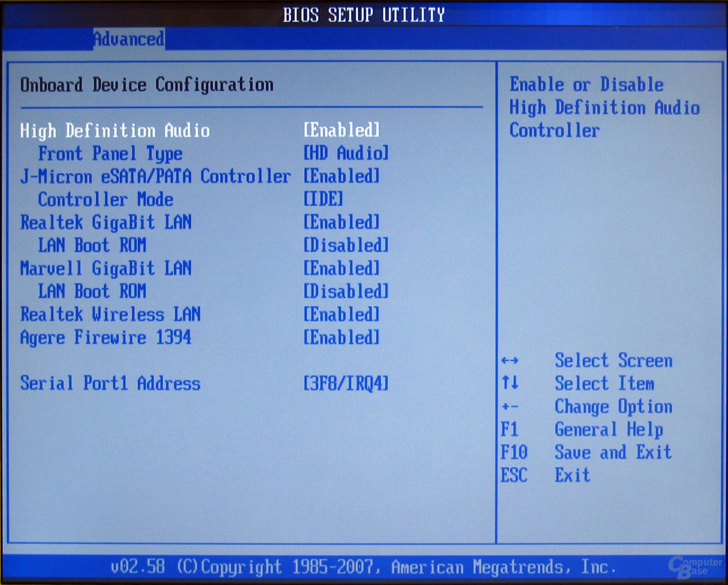Click the BIOS SETUP UTILITY title
728x585 pixels.
point(364,15)
